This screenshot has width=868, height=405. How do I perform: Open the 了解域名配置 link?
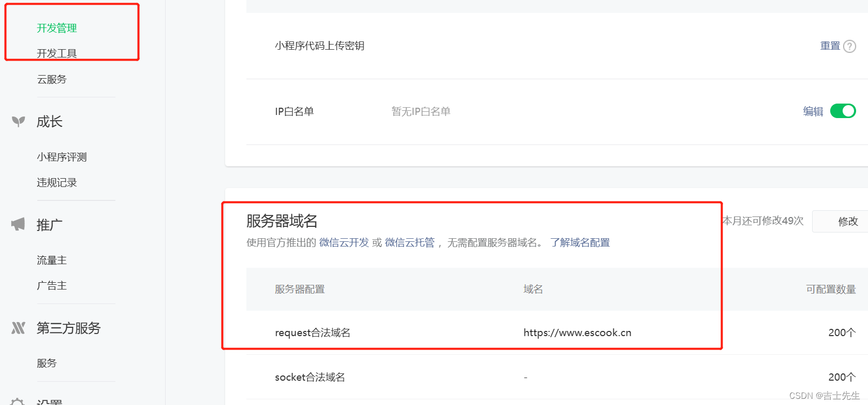(x=580, y=242)
